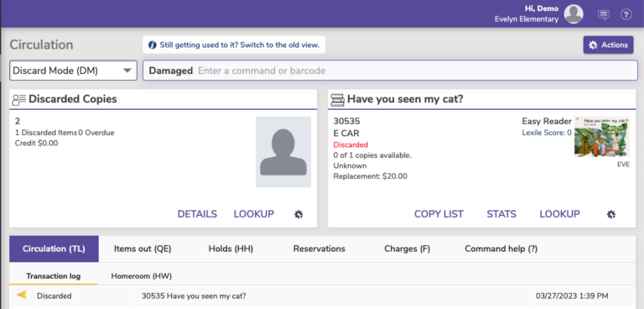Open the item panel gear settings
Image resolution: width=644 pixels, height=309 pixels.
(611, 214)
